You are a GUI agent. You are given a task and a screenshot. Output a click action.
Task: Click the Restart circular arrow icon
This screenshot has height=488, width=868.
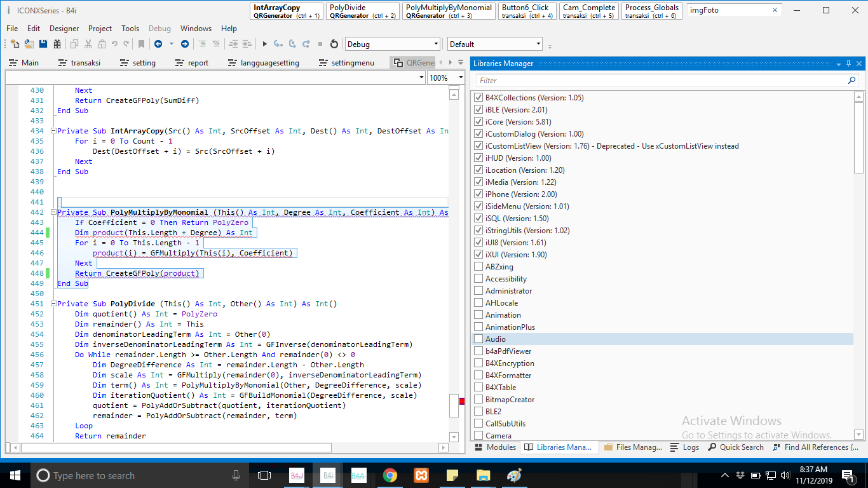(x=334, y=44)
